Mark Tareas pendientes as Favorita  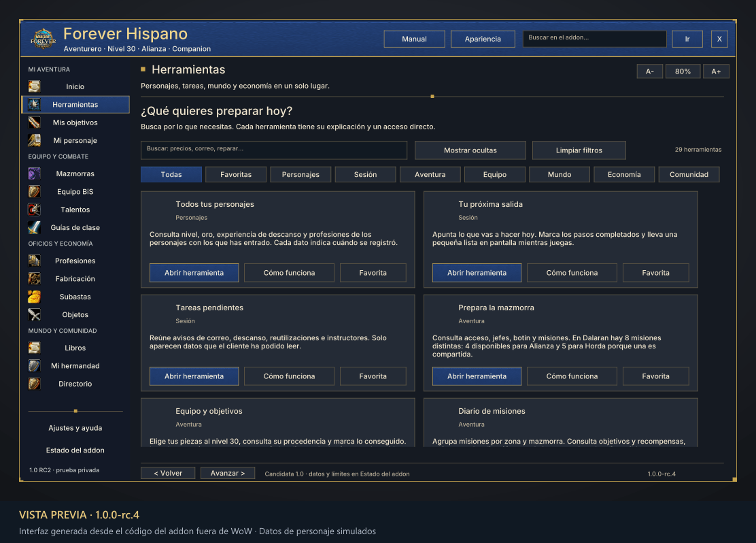(x=373, y=376)
